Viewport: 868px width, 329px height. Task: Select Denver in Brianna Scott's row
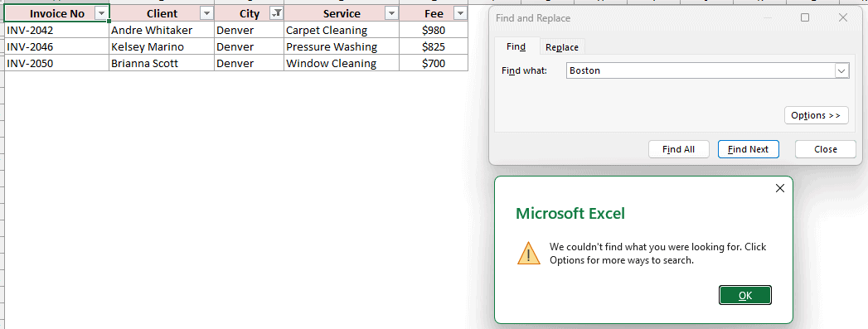click(x=249, y=63)
